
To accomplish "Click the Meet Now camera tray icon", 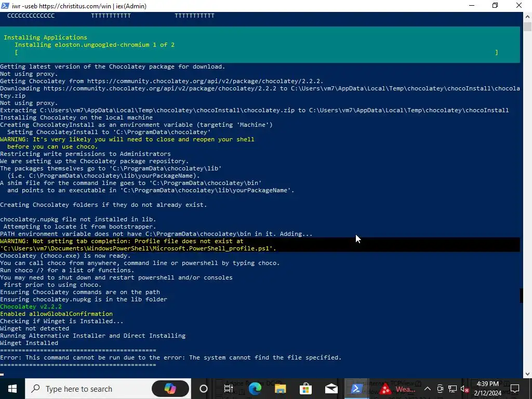I will tap(440, 389).
